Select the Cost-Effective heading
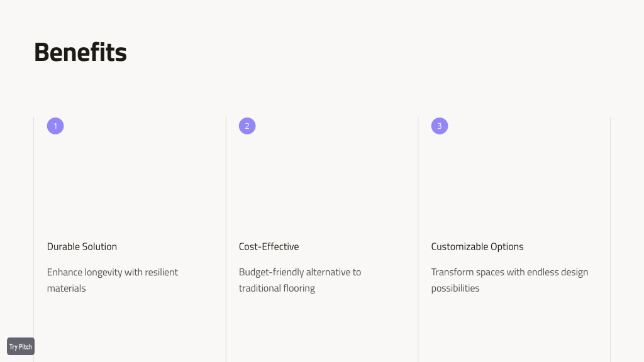This screenshot has height=362, width=644. point(269,246)
